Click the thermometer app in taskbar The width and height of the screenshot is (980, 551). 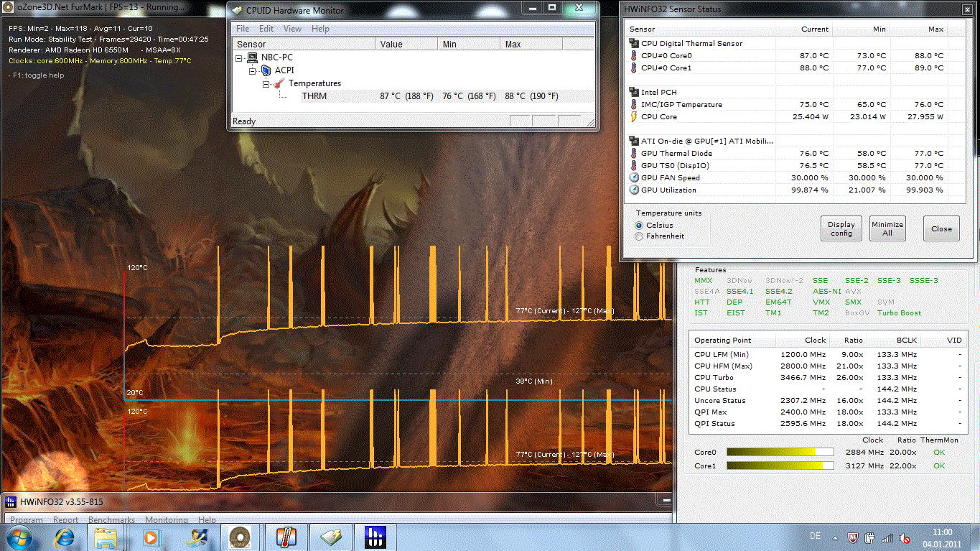tap(286, 537)
